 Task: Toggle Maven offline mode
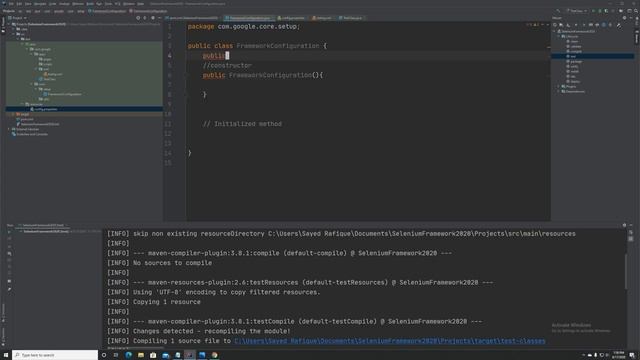point(597,24)
